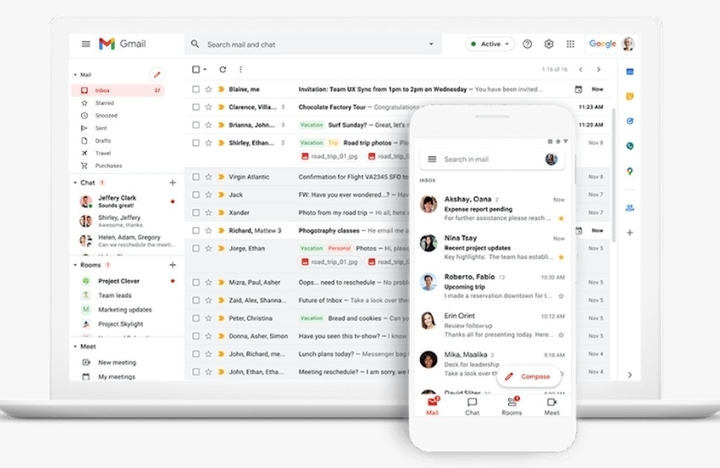Tick the select-all checkbox in the toolbar
The image size is (720, 468).
point(196,69)
